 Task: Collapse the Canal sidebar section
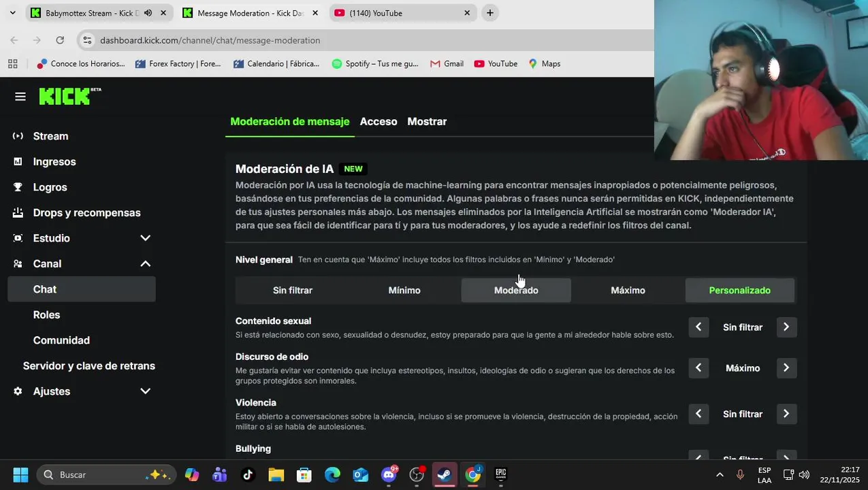tap(145, 263)
